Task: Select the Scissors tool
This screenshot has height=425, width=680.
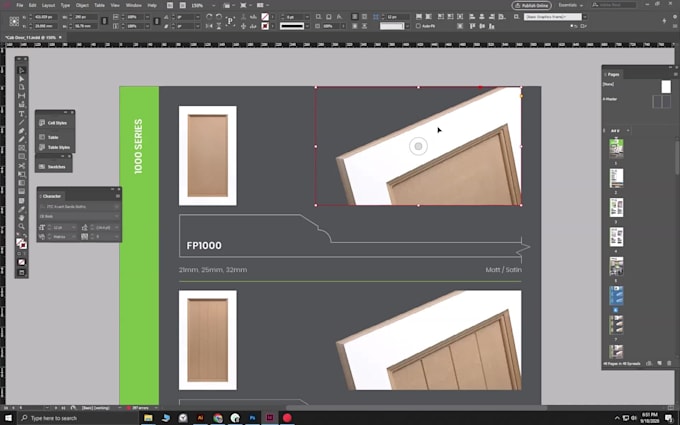Action: pyautogui.click(x=21, y=166)
